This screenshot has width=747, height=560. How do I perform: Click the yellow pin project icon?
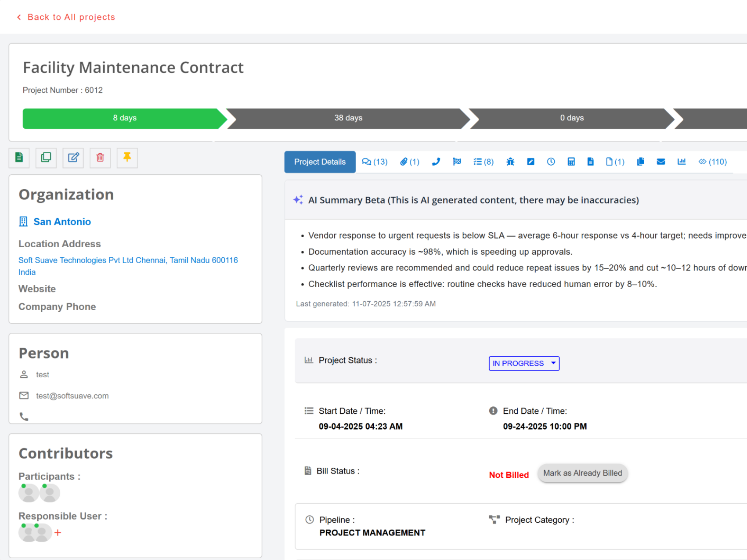tap(127, 158)
